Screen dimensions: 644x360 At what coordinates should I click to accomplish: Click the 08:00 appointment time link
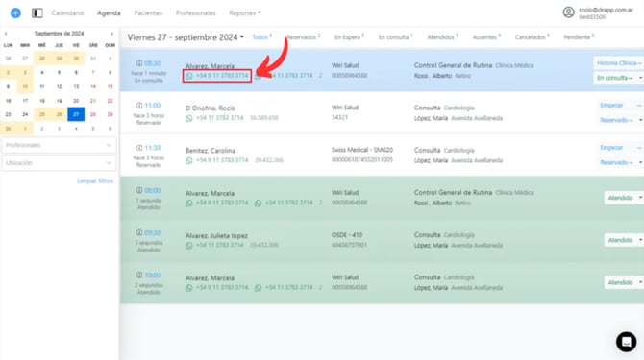point(153,191)
